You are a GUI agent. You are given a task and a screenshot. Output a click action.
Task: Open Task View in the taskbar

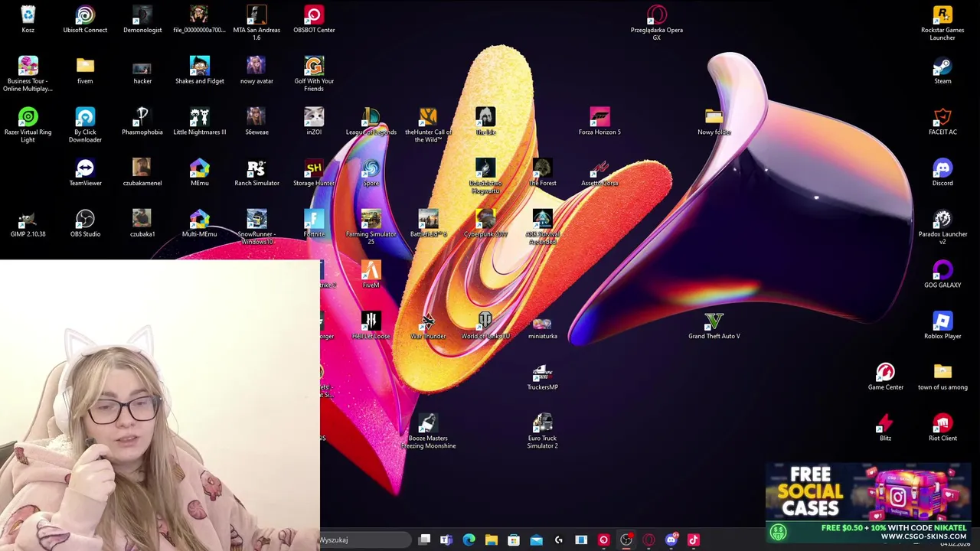pos(425,540)
